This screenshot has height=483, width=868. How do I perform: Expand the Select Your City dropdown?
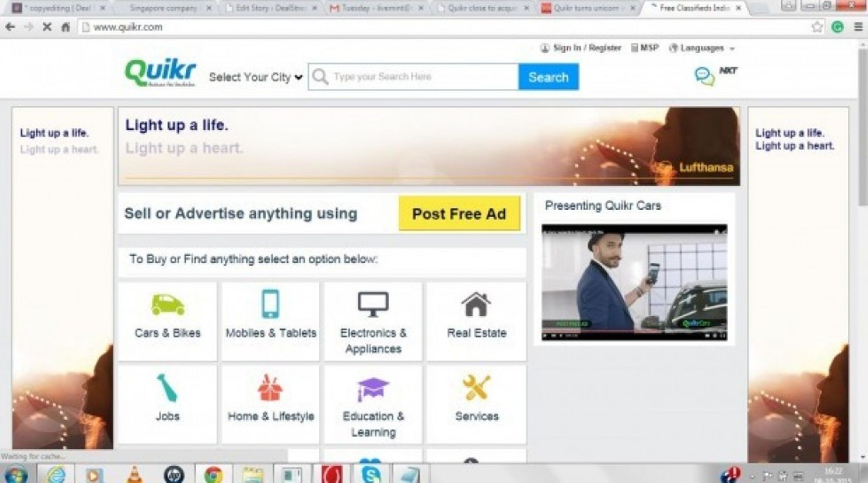point(255,77)
